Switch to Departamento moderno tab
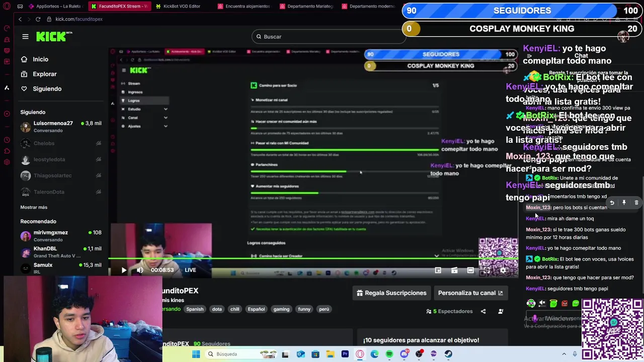This screenshot has height=362, width=644. [x=368, y=6]
